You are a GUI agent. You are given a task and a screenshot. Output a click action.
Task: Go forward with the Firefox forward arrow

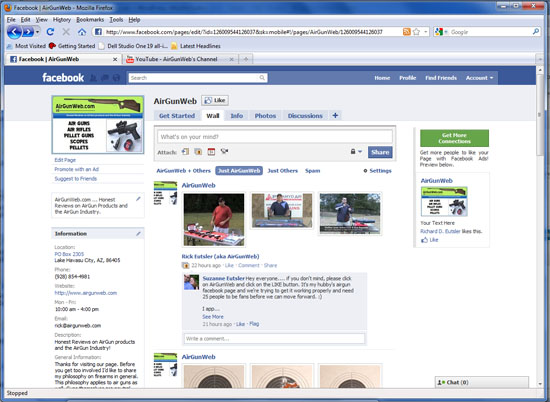click(28, 32)
